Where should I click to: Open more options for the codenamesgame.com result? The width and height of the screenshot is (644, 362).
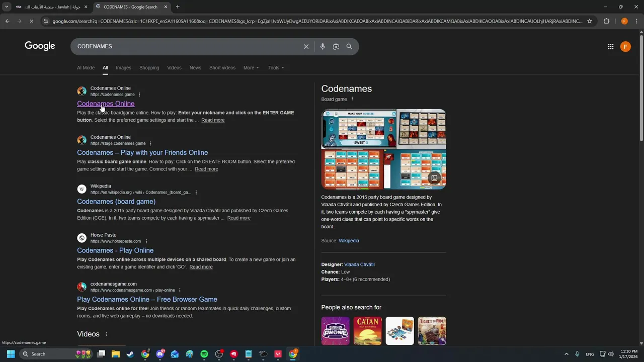click(180, 290)
